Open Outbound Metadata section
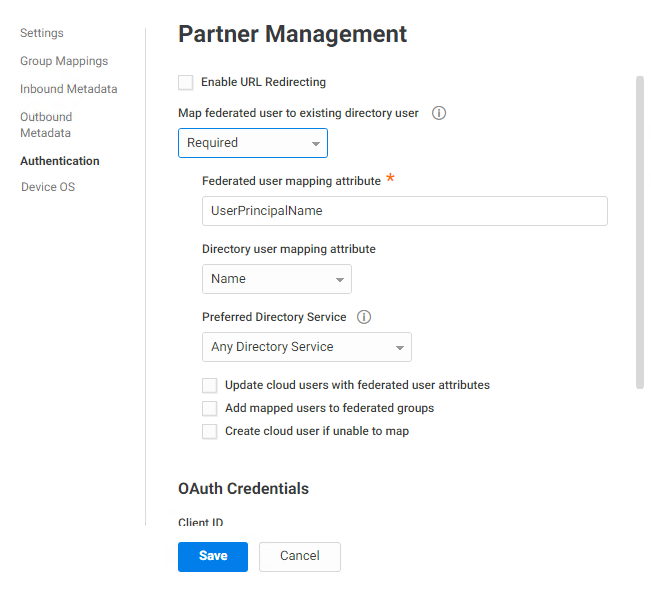The image size is (651, 591). tap(46, 125)
